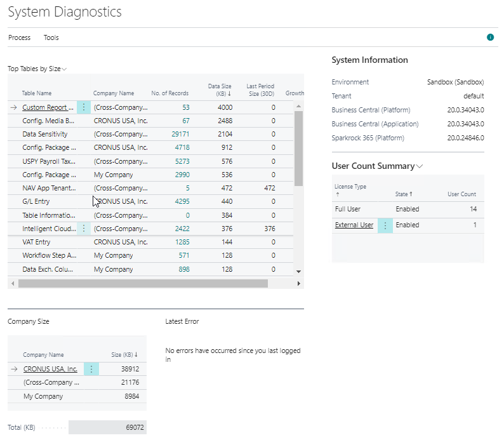Select the Full User license row
The image size is (504, 440).
[x=408, y=210]
